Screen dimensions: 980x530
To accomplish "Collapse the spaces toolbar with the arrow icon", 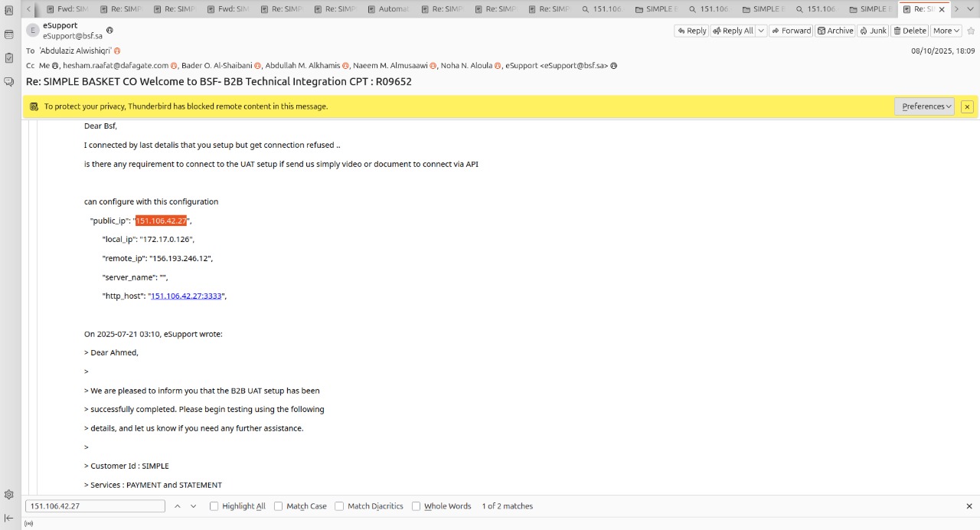I will click(9, 518).
